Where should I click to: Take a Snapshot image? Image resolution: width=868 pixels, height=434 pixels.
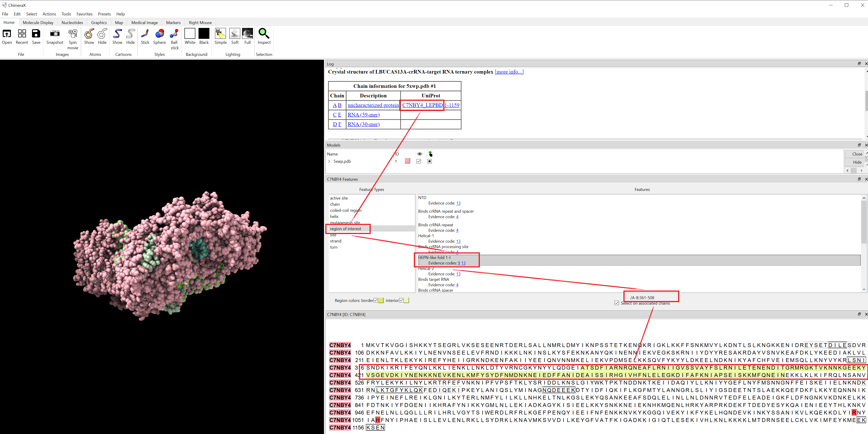(55, 33)
